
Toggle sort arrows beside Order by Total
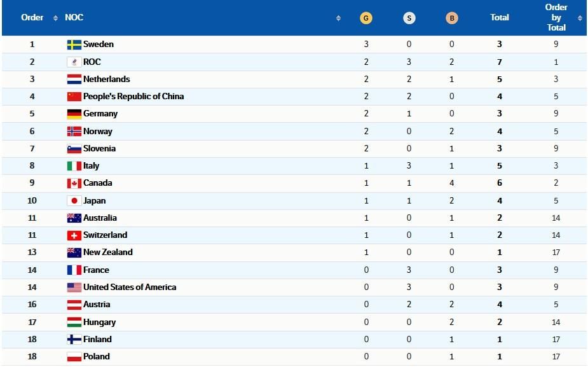tap(580, 18)
